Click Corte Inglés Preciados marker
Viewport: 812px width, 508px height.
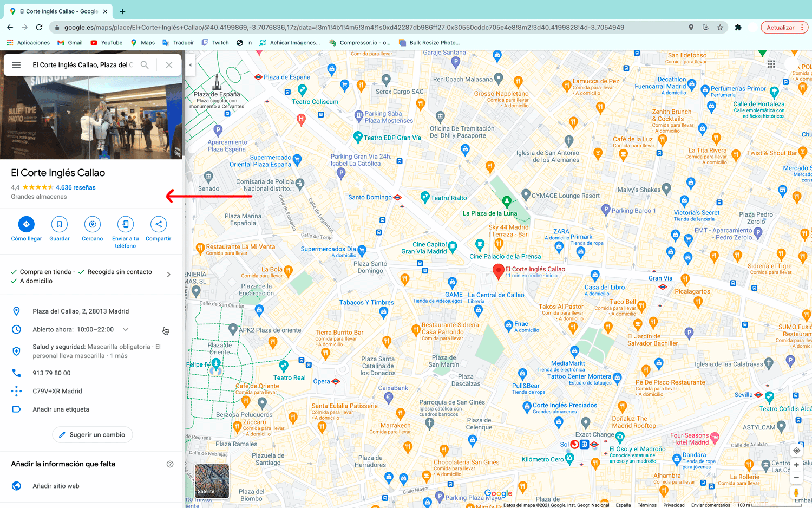tap(527, 406)
